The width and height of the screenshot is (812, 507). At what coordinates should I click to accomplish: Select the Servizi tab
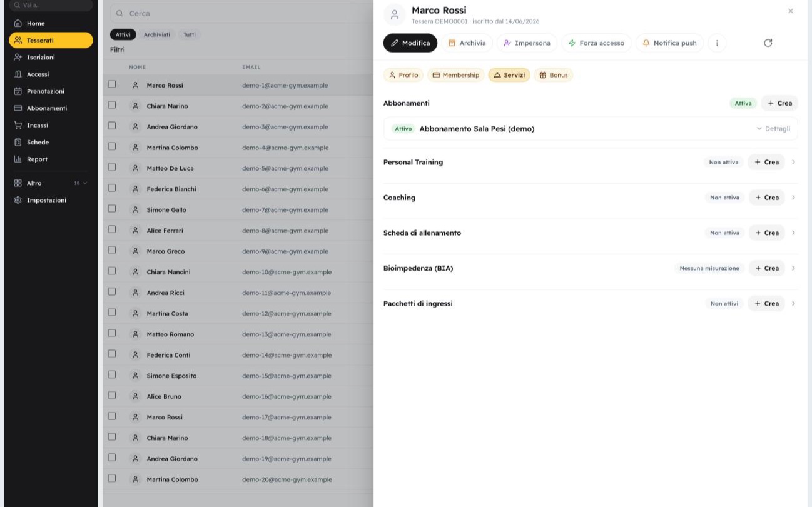pyautogui.click(x=509, y=75)
